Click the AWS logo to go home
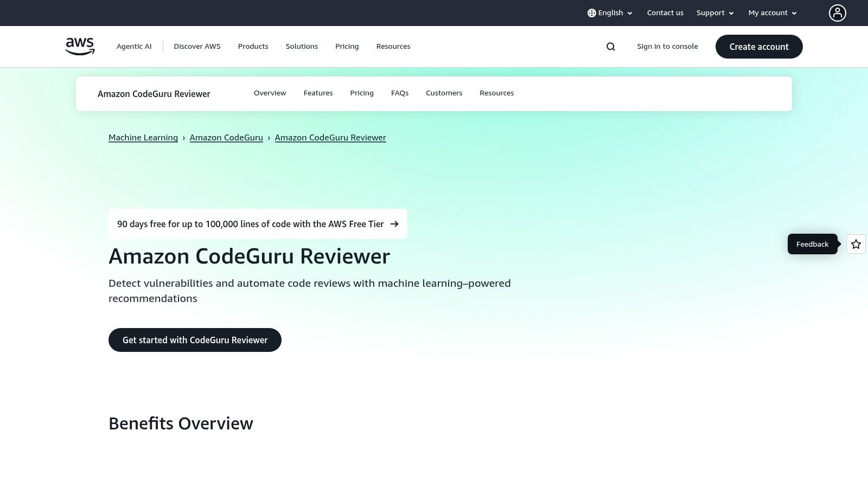This screenshot has width=868, height=488. coord(79,46)
